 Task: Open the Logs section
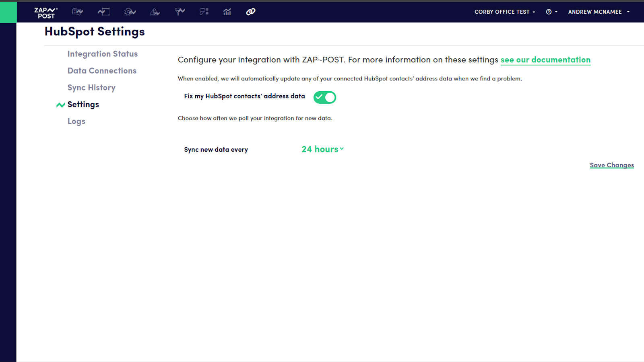coord(76,121)
